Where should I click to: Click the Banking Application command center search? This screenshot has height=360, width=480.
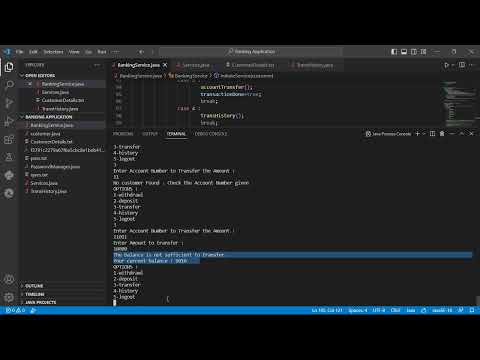pyautogui.click(x=251, y=52)
